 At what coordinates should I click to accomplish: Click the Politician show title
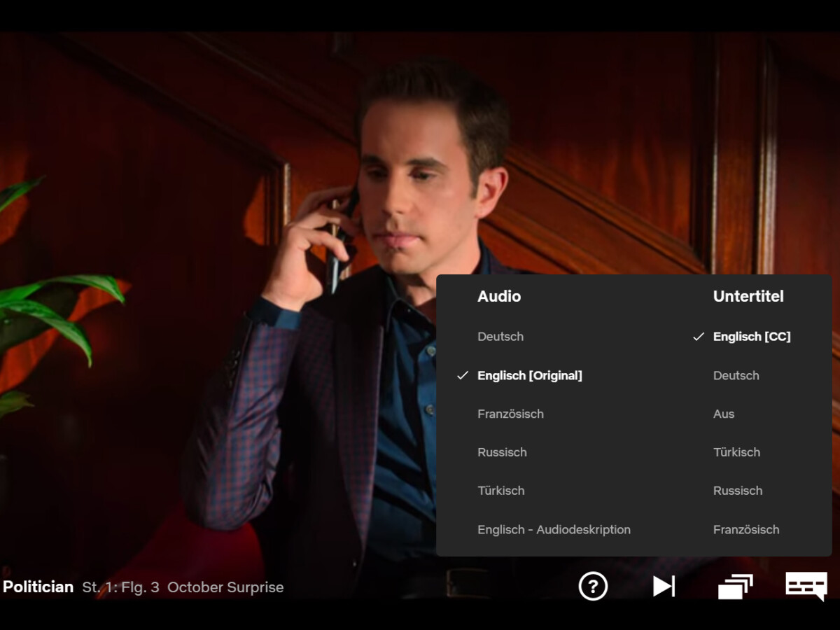point(38,587)
